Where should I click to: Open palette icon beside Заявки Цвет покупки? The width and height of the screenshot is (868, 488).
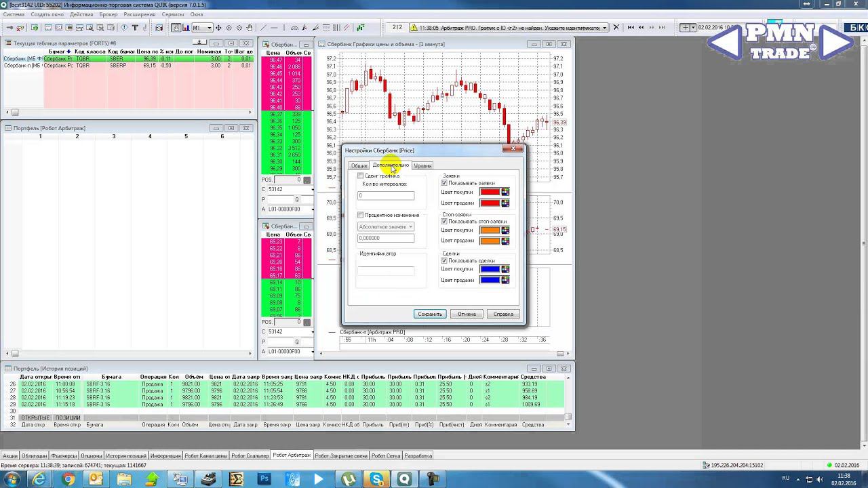click(505, 192)
